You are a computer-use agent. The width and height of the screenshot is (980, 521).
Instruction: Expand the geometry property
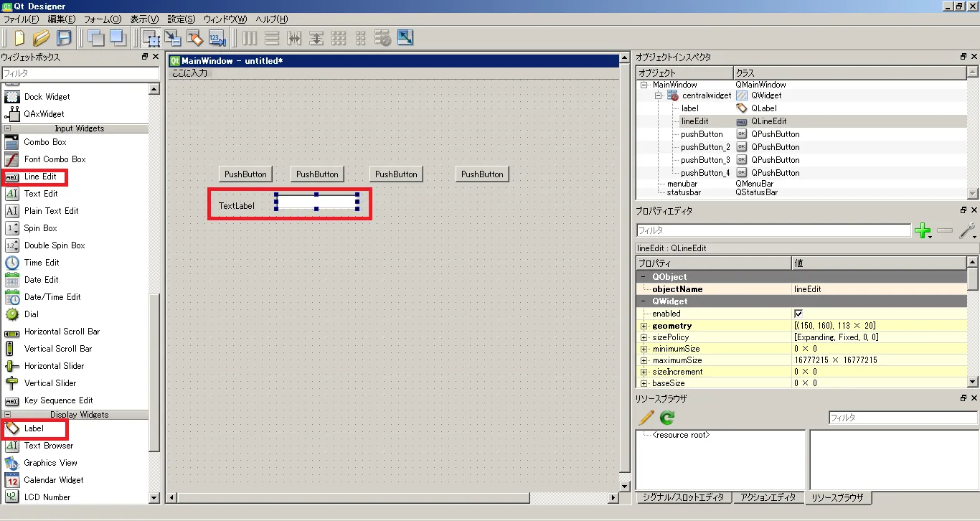pyautogui.click(x=644, y=326)
